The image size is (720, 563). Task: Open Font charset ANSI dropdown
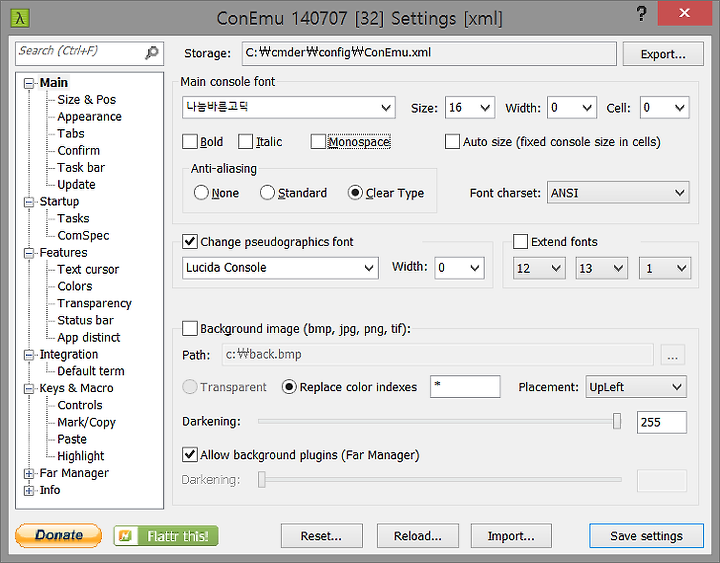click(618, 193)
